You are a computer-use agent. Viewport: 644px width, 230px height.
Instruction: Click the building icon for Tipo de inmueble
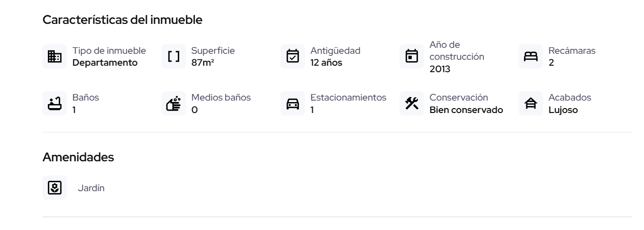pyautogui.click(x=54, y=57)
